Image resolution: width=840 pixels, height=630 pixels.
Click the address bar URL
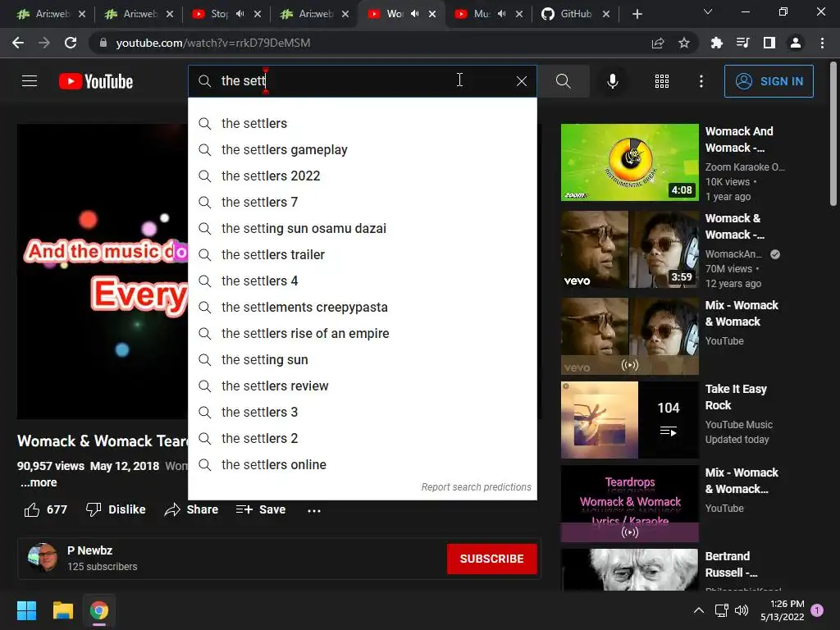tap(213, 43)
